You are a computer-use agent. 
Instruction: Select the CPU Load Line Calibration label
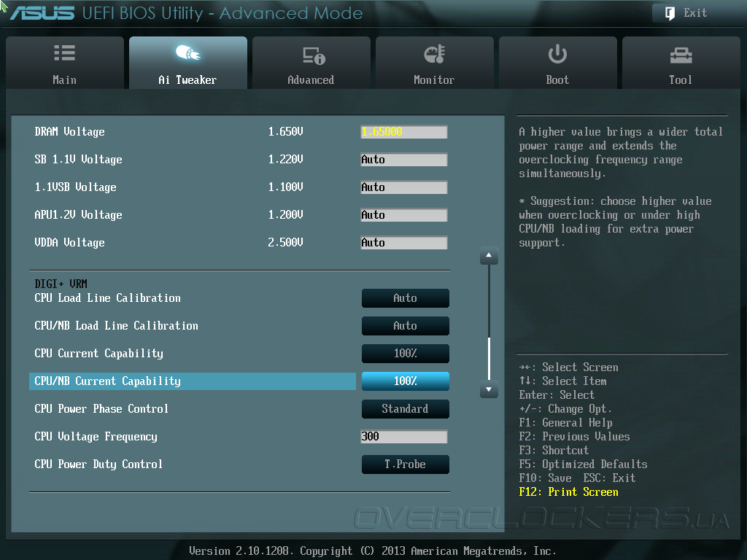pos(108,298)
